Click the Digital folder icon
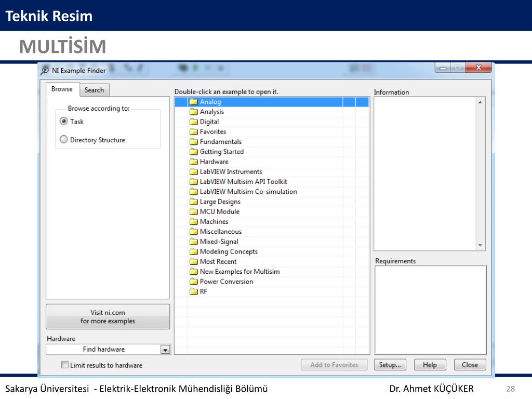The height and width of the screenshot is (399, 532). click(x=194, y=122)
